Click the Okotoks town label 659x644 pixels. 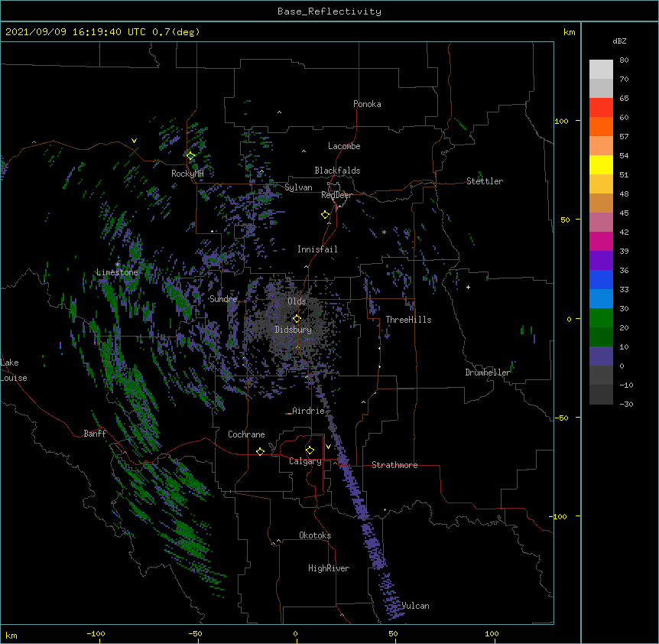(x=315, y=535)
